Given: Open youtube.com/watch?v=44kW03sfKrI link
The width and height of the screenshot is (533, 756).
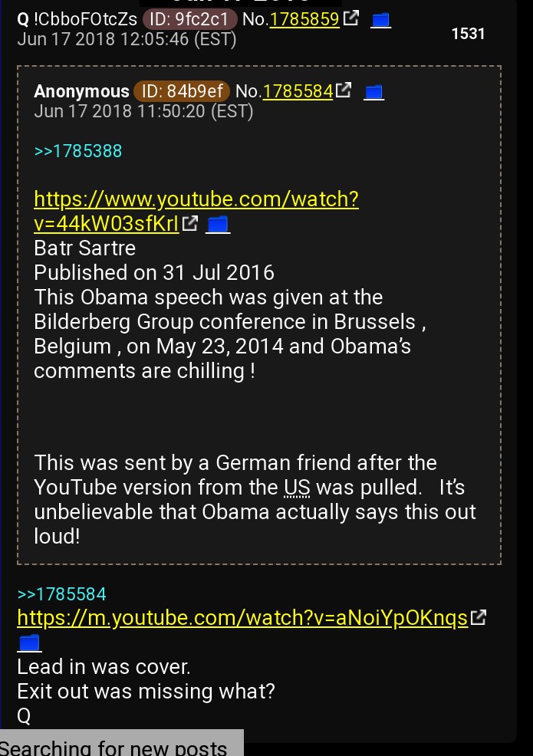Looking at the screenshot, I should (x=196, y=211).
